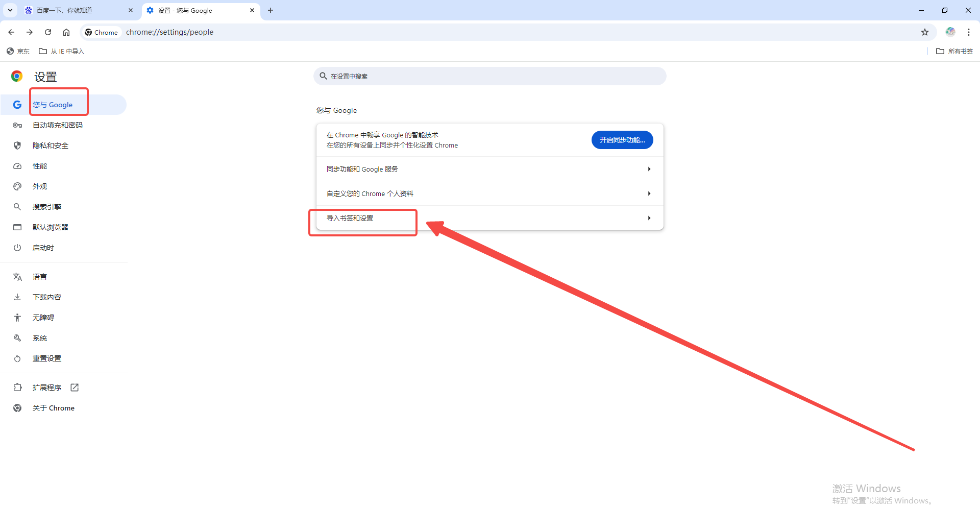The image size is (980, 531).
Task: Go to the home page icon
Action: point(66,32)
